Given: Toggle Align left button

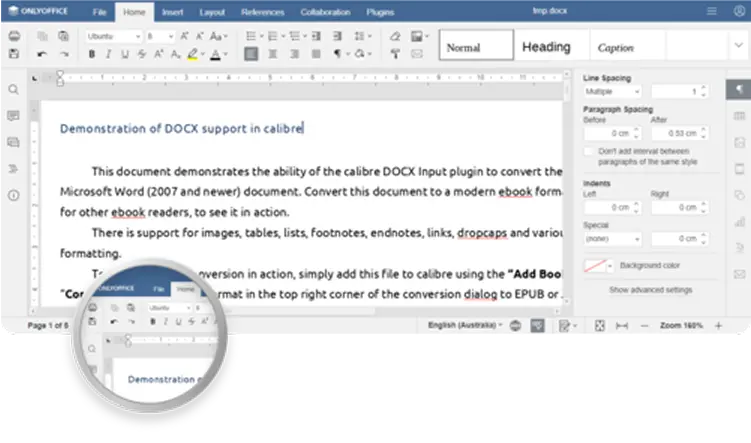Looking at the screenshot, I should tap(251, 54).
